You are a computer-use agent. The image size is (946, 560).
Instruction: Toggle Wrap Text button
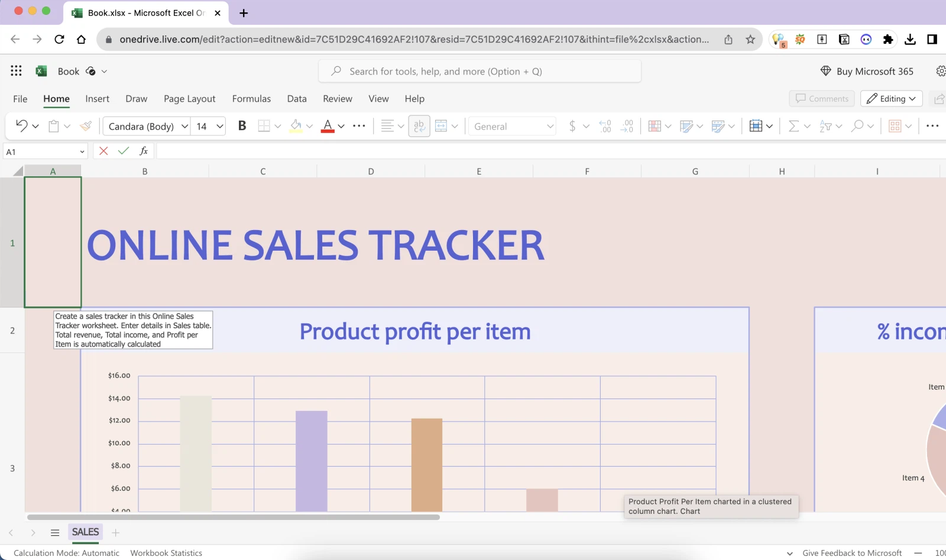point(419,126)
